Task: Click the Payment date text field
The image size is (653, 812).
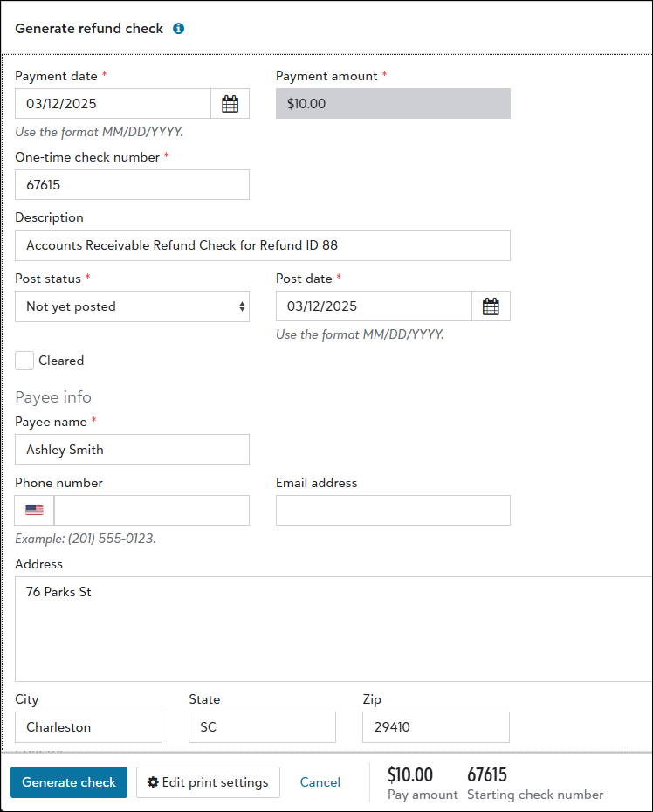Action: 113,104
